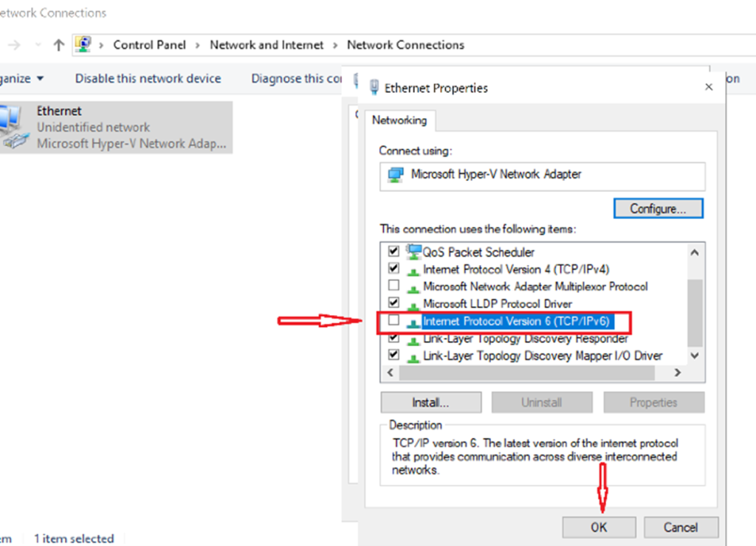Click the TCP/IPv6 protocol icon
Image resolution: width=756 pixels, height=546 pixels.
point(413,322)
